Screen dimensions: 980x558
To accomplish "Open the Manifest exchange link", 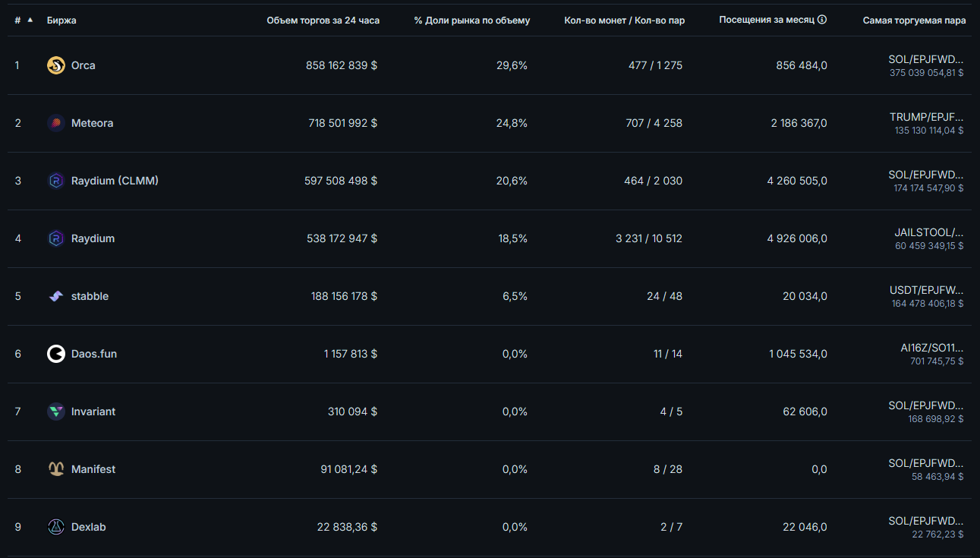I will (x=93, y=469).
